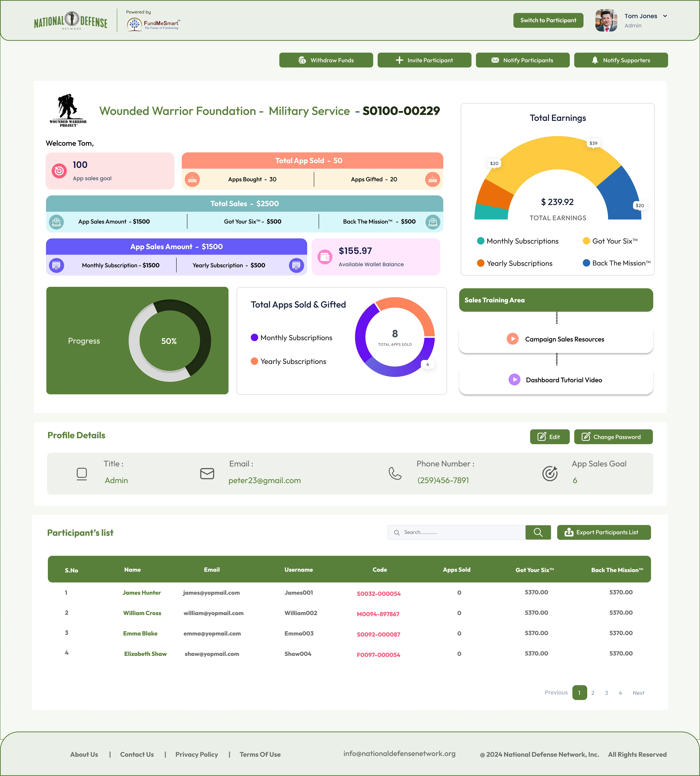Click orange Yearly Subscriptions legend dot in Apps Sold
Screen dimensions: 700x776
(254, 361)
